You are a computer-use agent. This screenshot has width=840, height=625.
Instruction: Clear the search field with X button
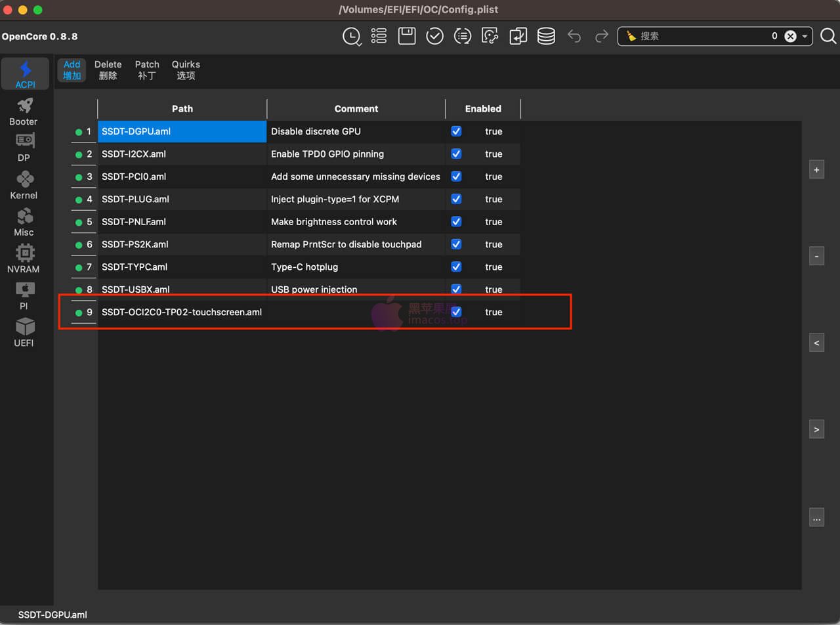click(x=790, y=36)
